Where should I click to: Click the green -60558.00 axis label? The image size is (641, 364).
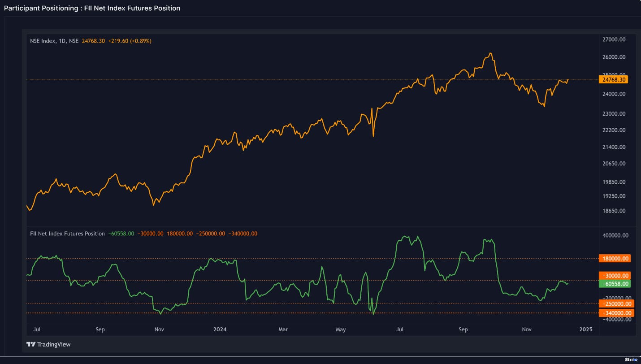(615, 284)
